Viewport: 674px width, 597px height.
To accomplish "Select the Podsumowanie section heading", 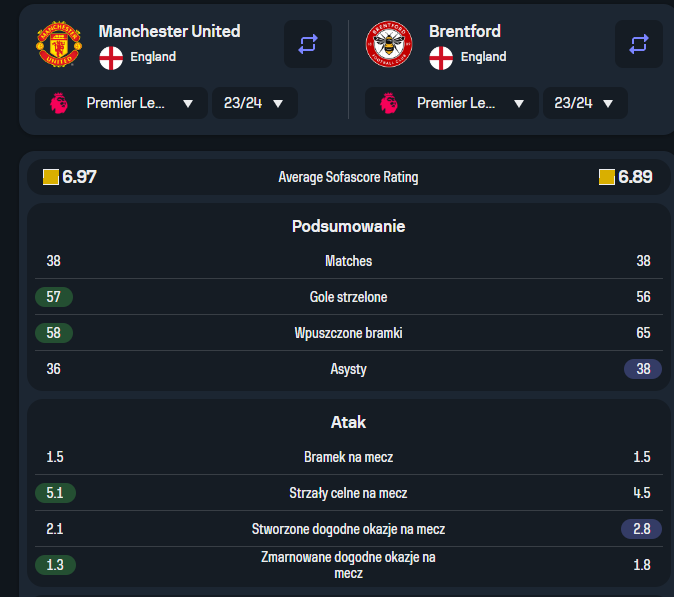I will 349,226.
